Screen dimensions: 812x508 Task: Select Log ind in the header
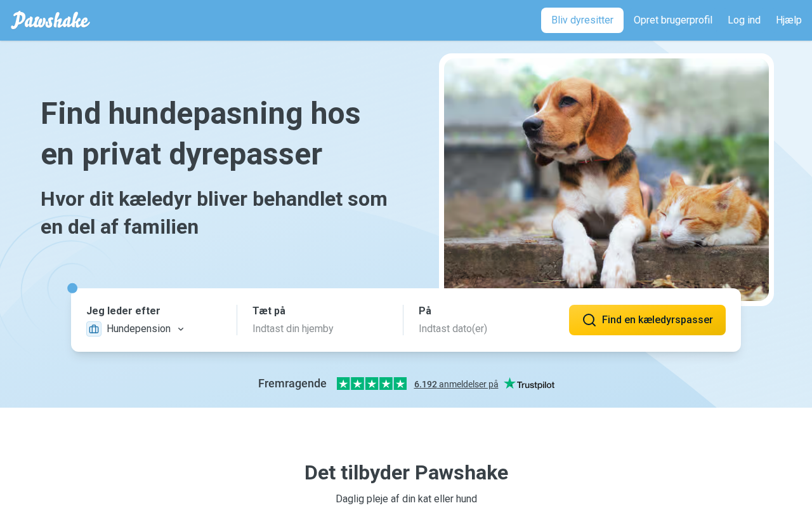coord(744,20)
